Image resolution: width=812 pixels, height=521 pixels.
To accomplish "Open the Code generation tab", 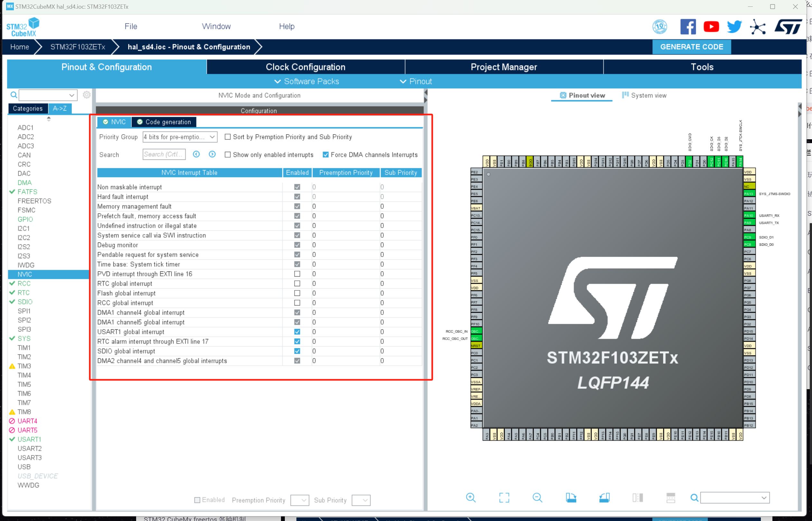I will coord(164,122).
